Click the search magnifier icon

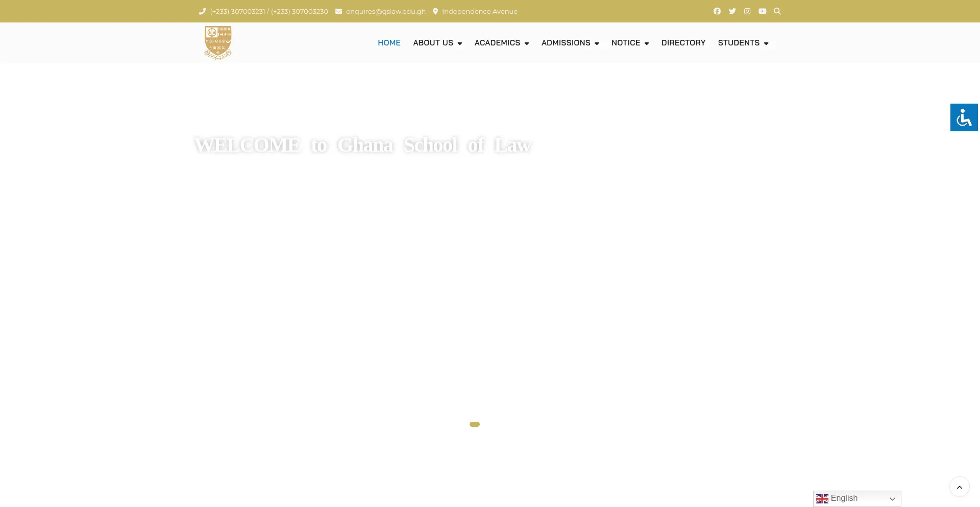point(777,11)
